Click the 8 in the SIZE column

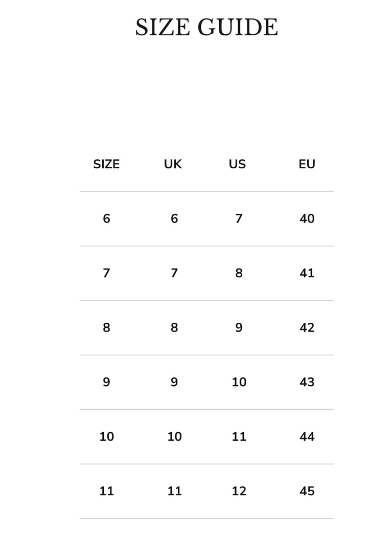tap(106, 327)
